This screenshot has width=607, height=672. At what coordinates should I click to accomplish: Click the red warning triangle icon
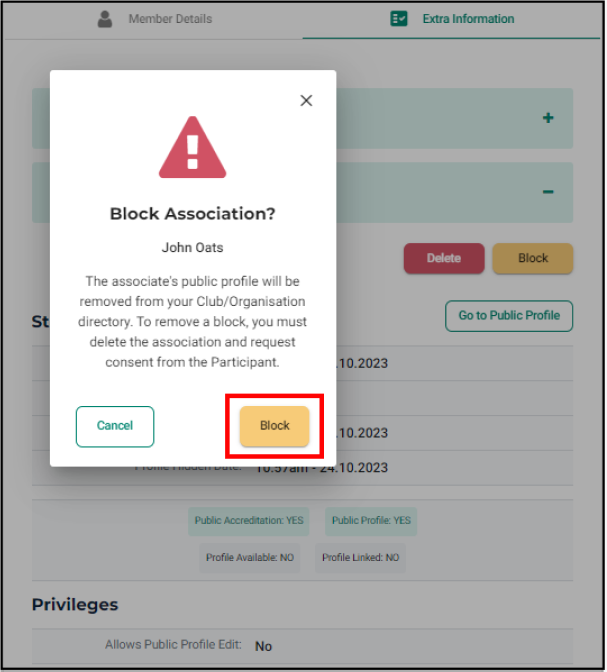[x=192, y=147]
